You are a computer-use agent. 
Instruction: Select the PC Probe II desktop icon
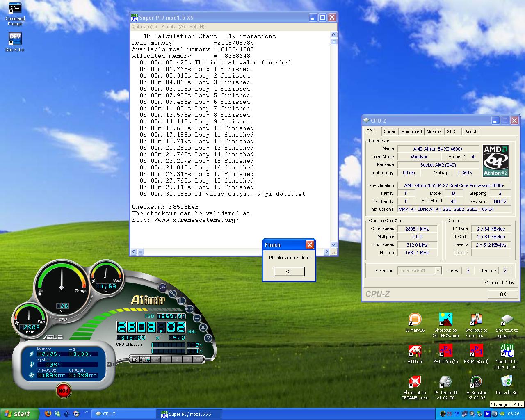445,388
